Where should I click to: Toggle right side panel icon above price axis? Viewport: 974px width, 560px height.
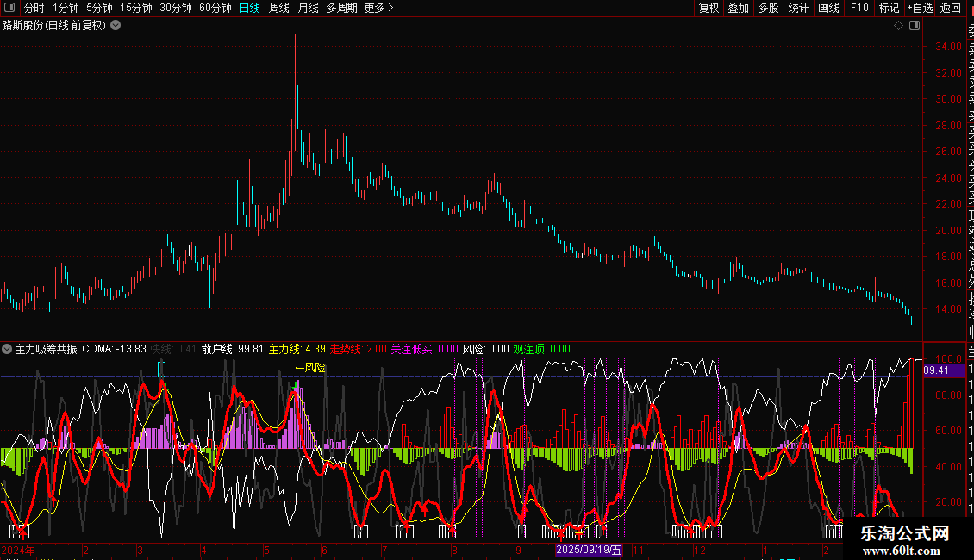(915, 26)
